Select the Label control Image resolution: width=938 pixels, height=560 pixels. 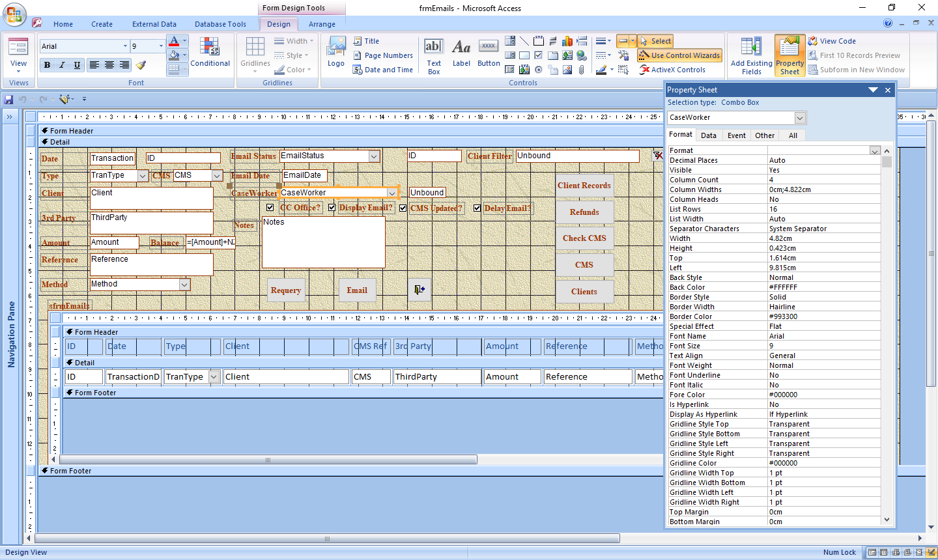pos(461,52)
